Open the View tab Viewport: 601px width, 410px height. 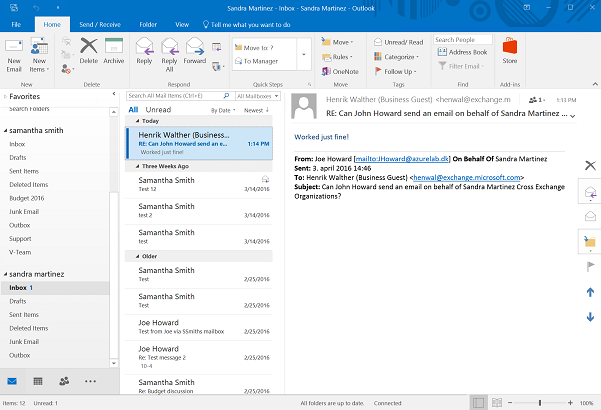(x=182, y=25)
